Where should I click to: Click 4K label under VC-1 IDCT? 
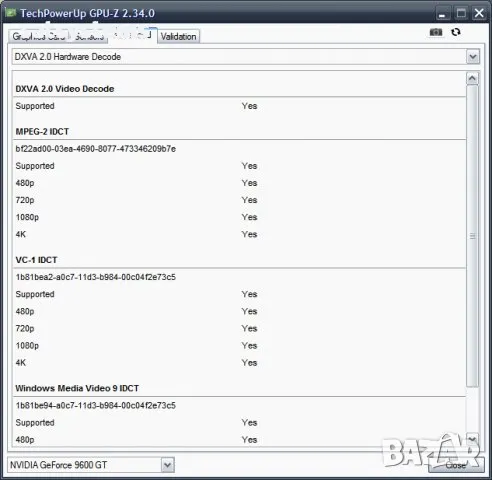coord(20,363)
